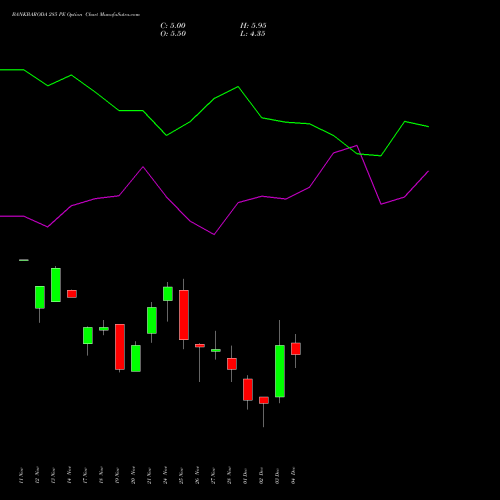This screenshot has height=500, width=500.
Task: Select the 18 Nov date label
Action: coord(102,475)
